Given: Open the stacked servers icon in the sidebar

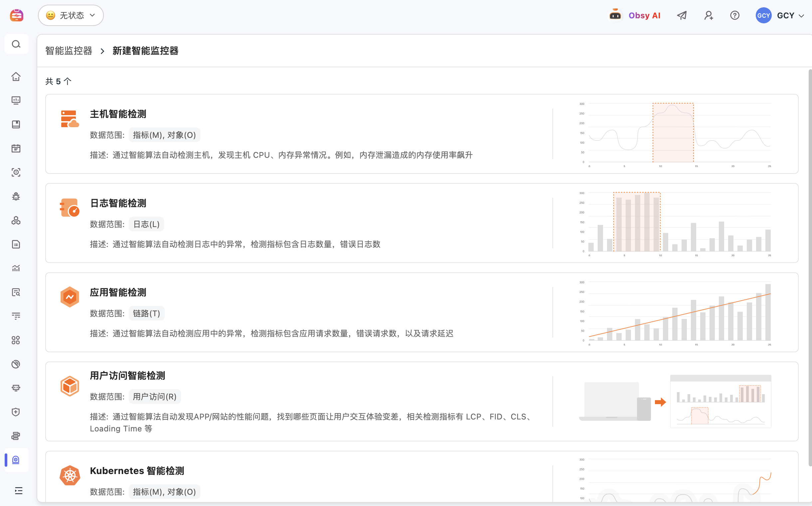Looking at the screenshot, I should coord(16,436).
